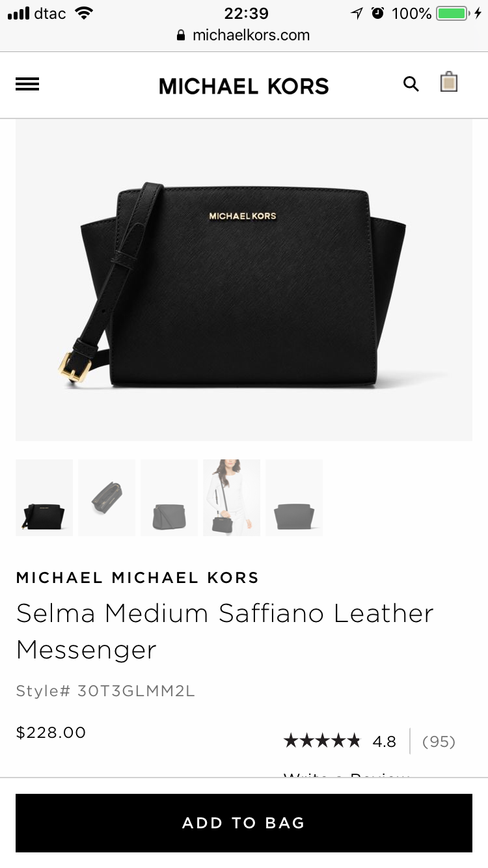Image resolution: width=488 pixels, height=868 pixels.
Task: Select the third bag back-view thumbnail
Action: pyautogui.click(x=169, y=498)
